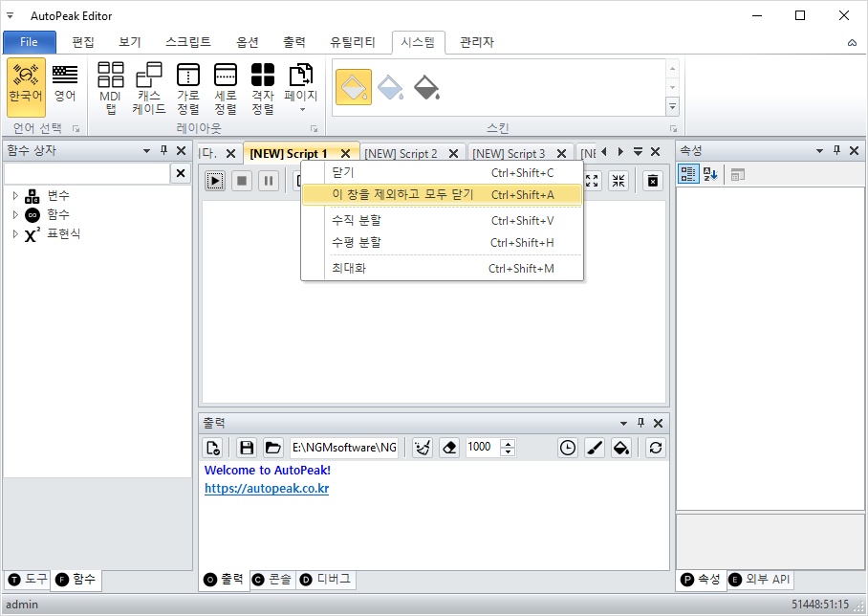Open the 옵션 ribbon tab
The width and height of the screenshot is (868, 616).
point(248,42)
